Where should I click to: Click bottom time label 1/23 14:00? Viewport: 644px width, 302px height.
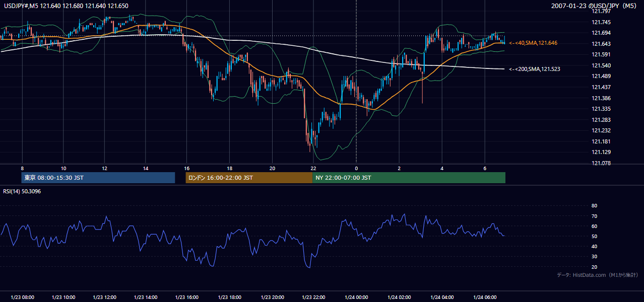[146, 297]
